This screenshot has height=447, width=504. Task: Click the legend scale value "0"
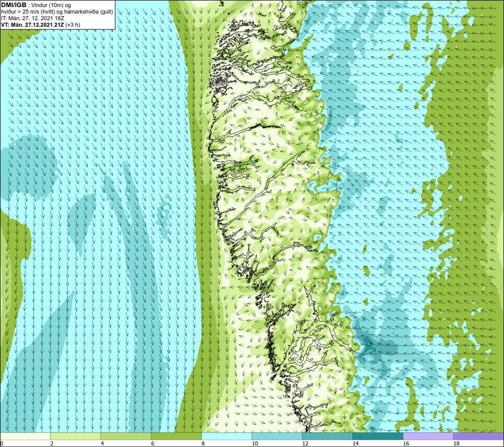2,444
